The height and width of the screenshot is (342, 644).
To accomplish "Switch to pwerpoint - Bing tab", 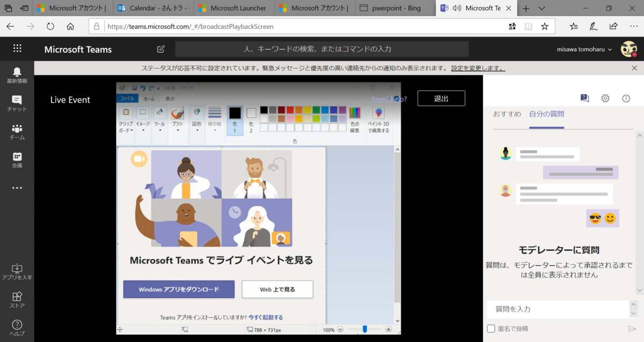I will click(394, 8).
